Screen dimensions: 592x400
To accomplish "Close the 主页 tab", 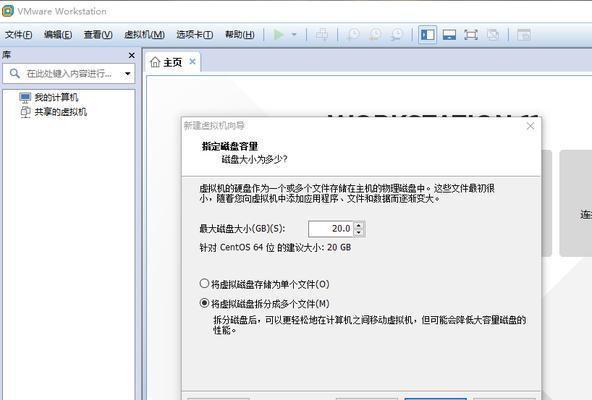I will pos(193,61).
